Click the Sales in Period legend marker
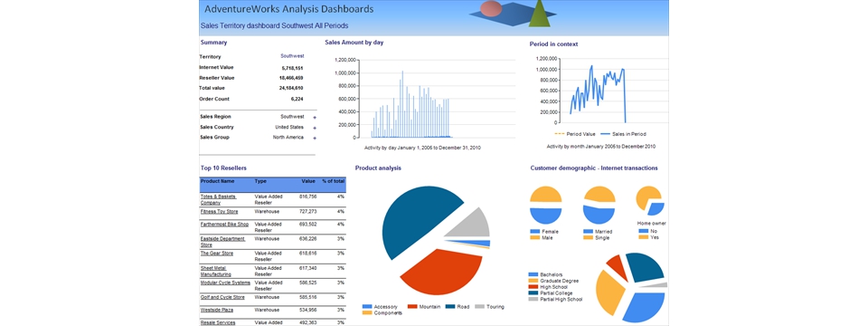 [606, 134]
